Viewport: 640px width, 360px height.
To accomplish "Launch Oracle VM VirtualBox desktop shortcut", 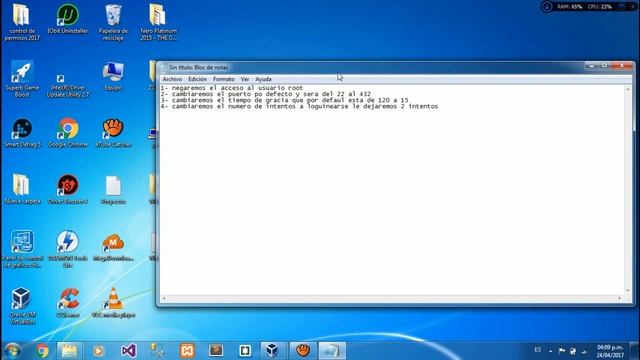I will point(22,306).
